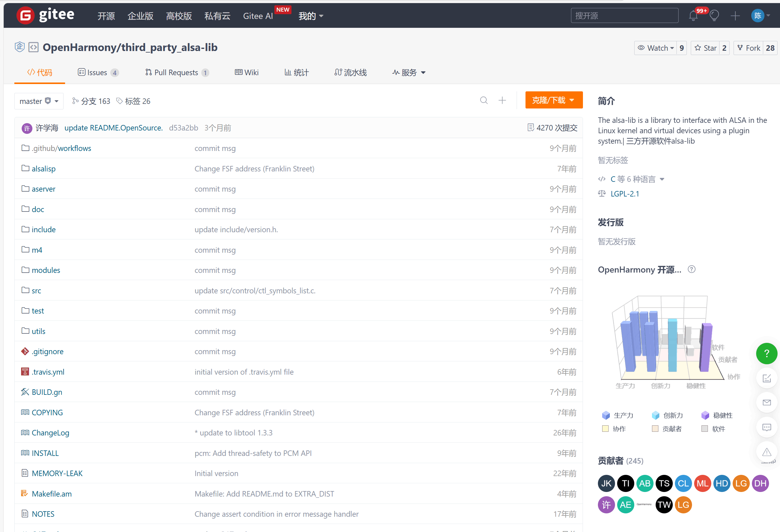Open the Watch dropdown
Screen dimensions: 780x532
pos(655,48)
